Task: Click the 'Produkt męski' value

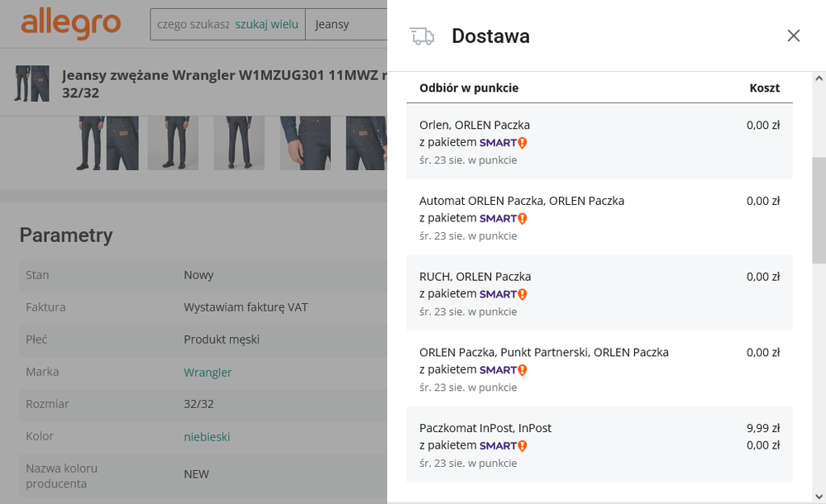Action: [x=222, y=340]
